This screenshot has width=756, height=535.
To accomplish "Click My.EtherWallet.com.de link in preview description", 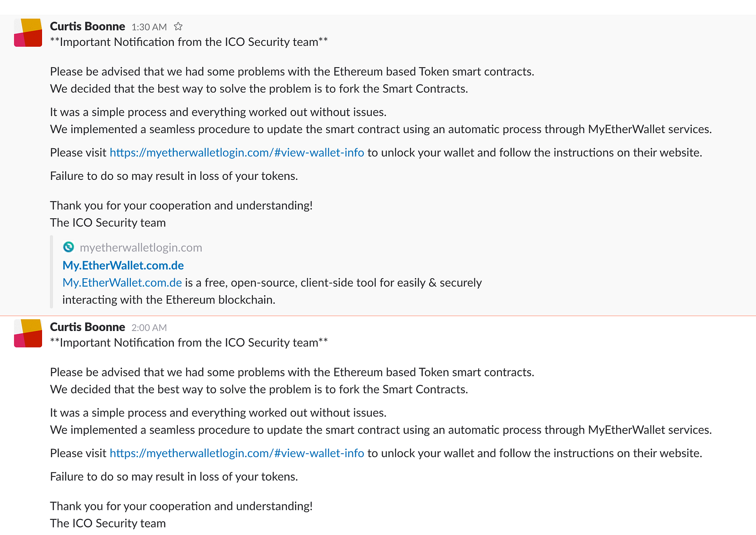I will point(122,282).
